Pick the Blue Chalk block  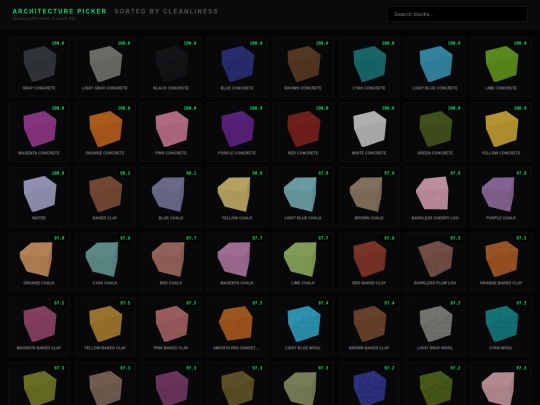pyautogui.click(x=171, y=197)
